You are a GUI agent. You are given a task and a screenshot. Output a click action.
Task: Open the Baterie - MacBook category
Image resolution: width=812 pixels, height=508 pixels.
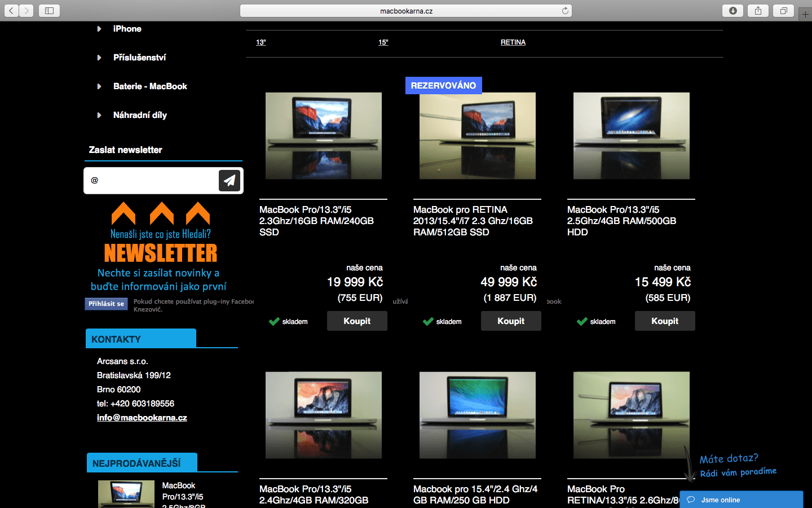pyautogui.click(x=150, y=86)
